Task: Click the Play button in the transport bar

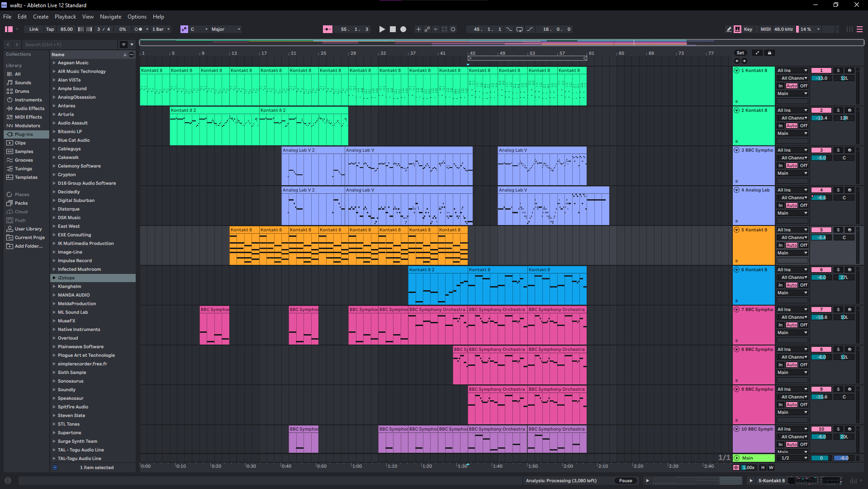Action: [x=382, y=29]
